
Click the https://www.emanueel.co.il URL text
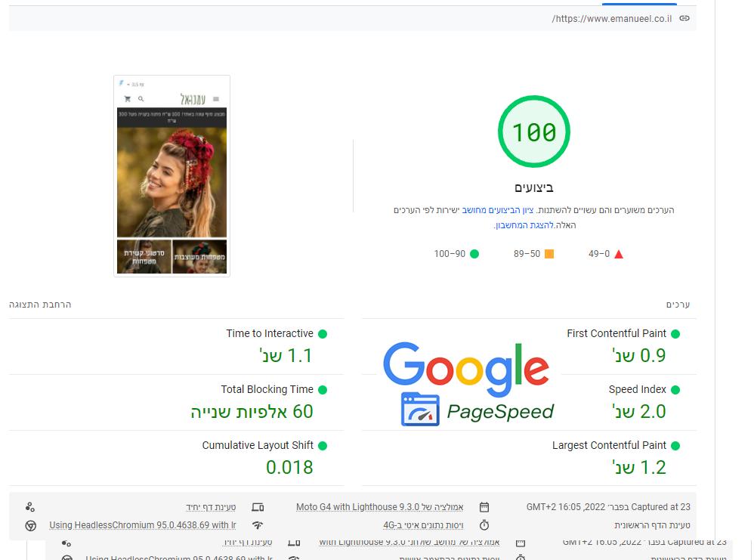612,18
